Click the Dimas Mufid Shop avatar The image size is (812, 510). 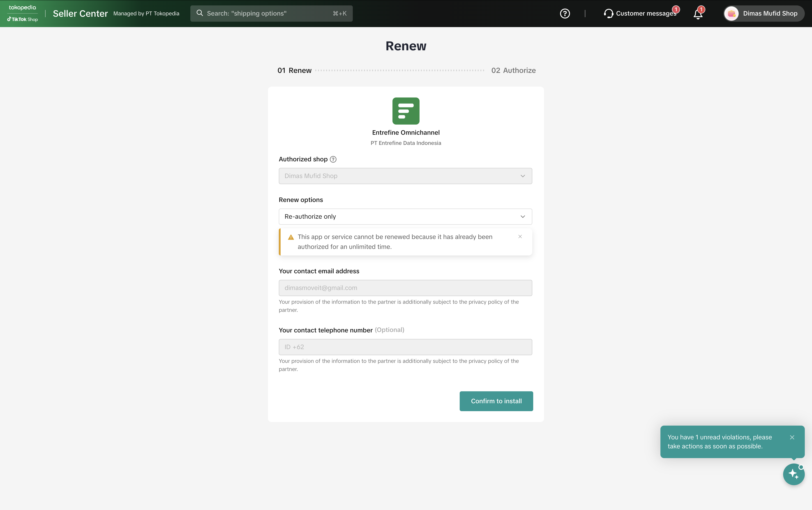731,14
